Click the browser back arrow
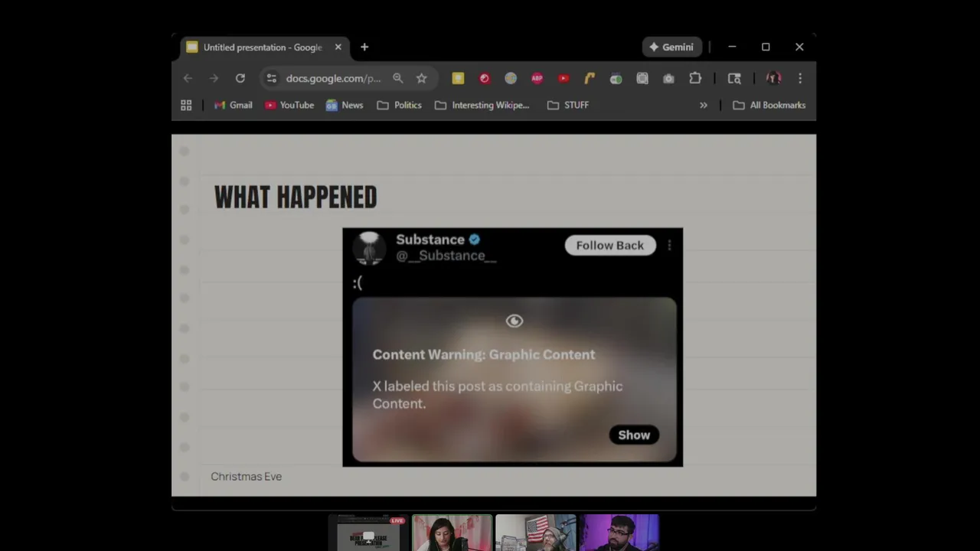Viewport: 980px width, 551px height. pos(188,78)
